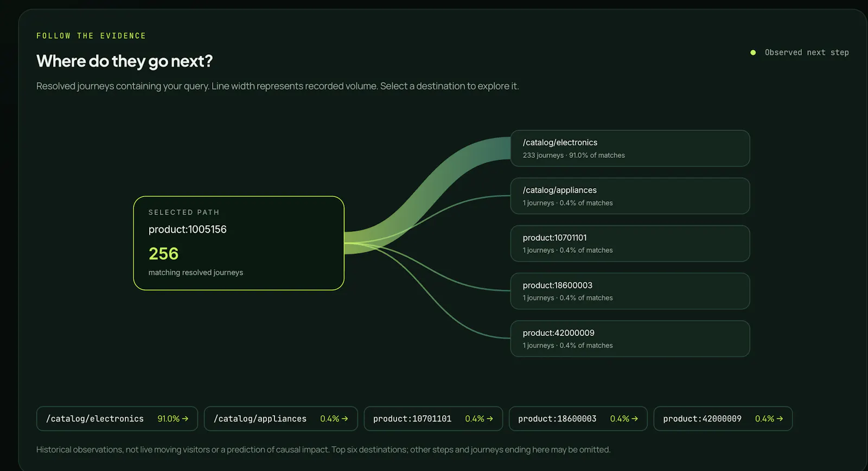Click the product:18600003 0.4% chip
Image resolution: width=868 pixels, height=471 pixels.
coord(578,419)
